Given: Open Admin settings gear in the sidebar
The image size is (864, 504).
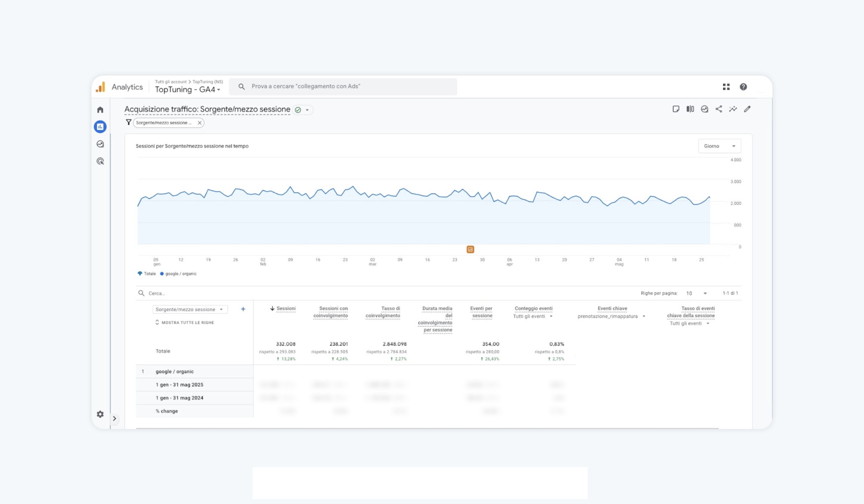Looking at the screenshot, I should click(100, 414).
